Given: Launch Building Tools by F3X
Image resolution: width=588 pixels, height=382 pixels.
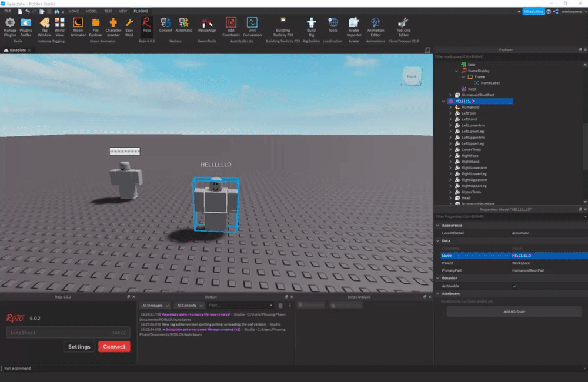Looking at the screenshot, I should coord(283,27).
